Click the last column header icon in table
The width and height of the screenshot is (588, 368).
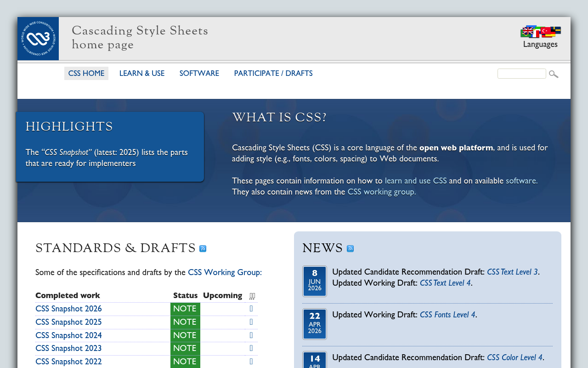[x=252, y=296]
